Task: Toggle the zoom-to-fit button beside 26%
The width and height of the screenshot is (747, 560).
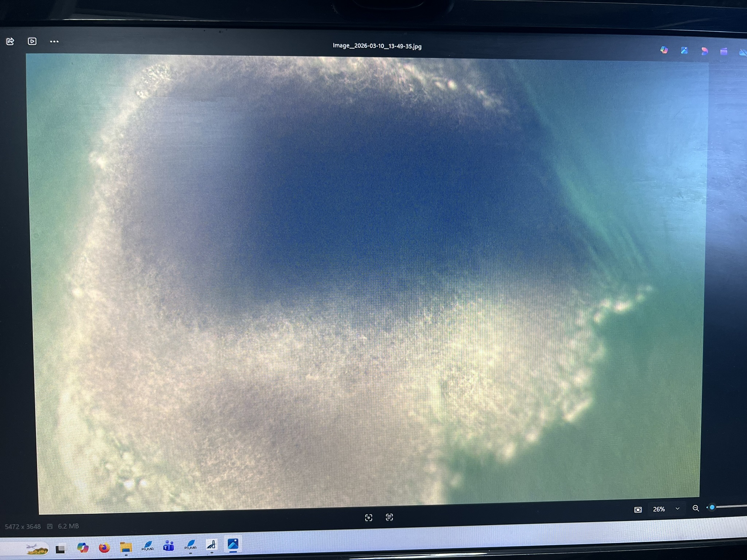Action: pyautogui.click(x=638, y=509)
